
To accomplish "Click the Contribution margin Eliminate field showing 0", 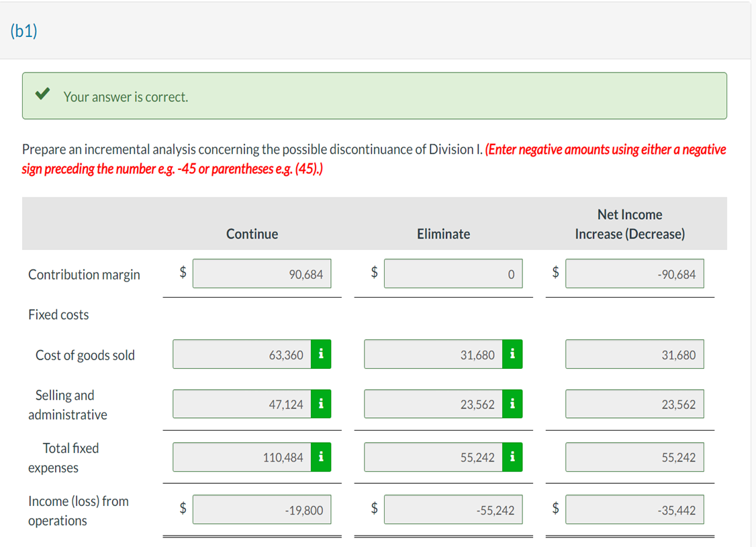I will pyautogui.click(x=453, y=273).
